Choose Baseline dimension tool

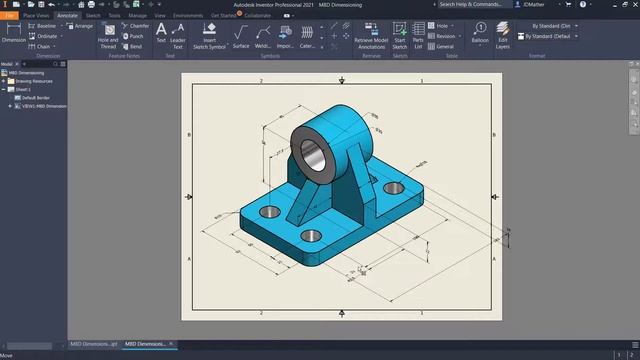pos(42,26)
